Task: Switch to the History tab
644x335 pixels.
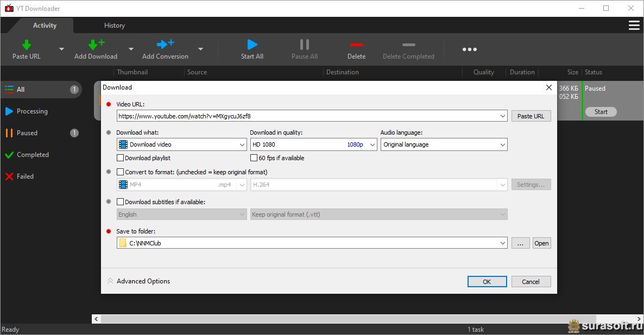Action: (x=114, y=26)
